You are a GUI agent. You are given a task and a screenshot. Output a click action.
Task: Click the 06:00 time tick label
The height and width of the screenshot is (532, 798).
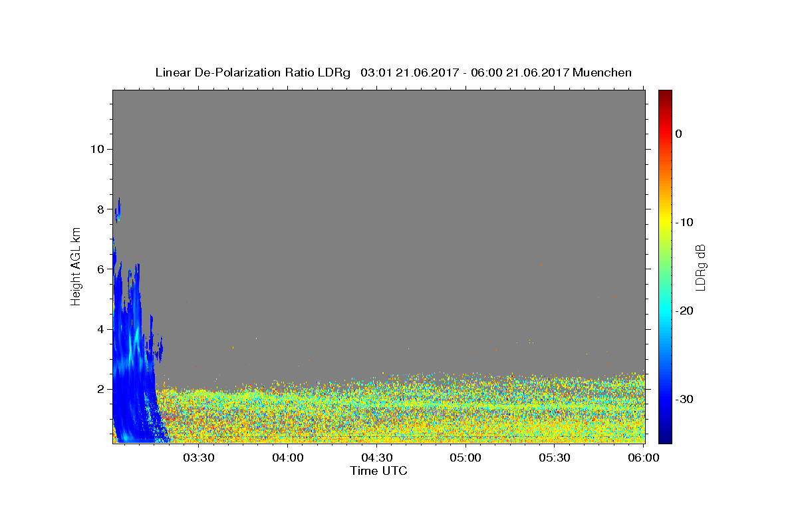(x=644, y=458)
